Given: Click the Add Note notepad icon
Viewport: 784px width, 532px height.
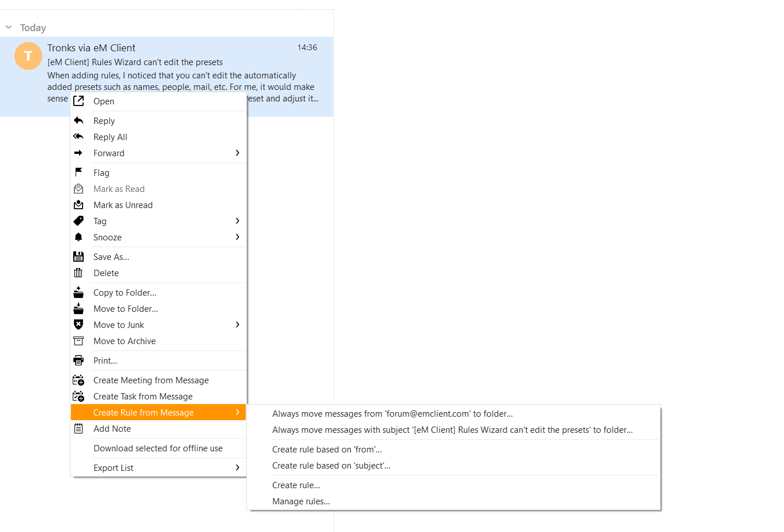Looking at the screenshot, I should point(78,428).
